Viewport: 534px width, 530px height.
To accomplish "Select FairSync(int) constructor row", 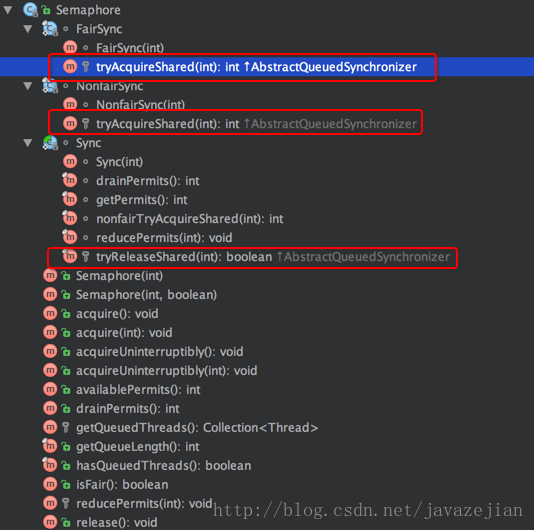I will (130, 48).
